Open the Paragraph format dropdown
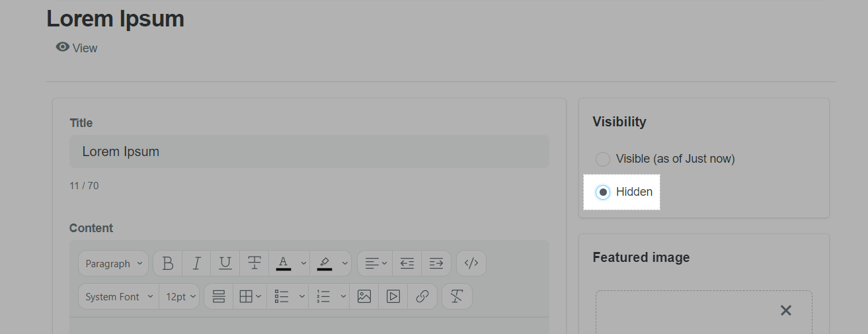This screenshot has width=868, height=334. click(x=114, y=263)
